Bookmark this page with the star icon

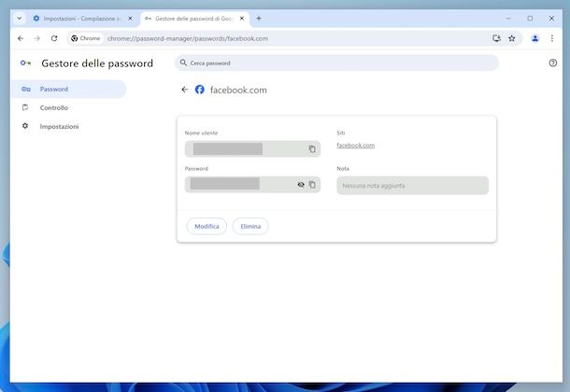[x=512, y=38]
